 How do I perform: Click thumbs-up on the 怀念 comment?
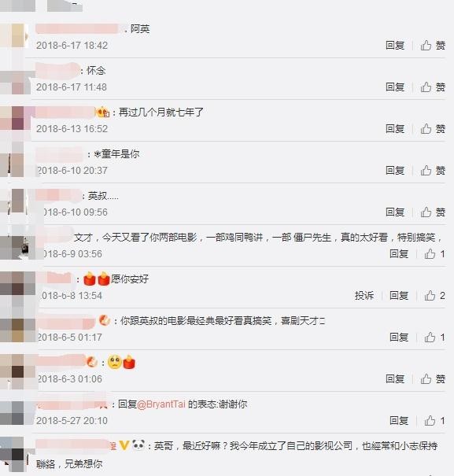point(433,87)
